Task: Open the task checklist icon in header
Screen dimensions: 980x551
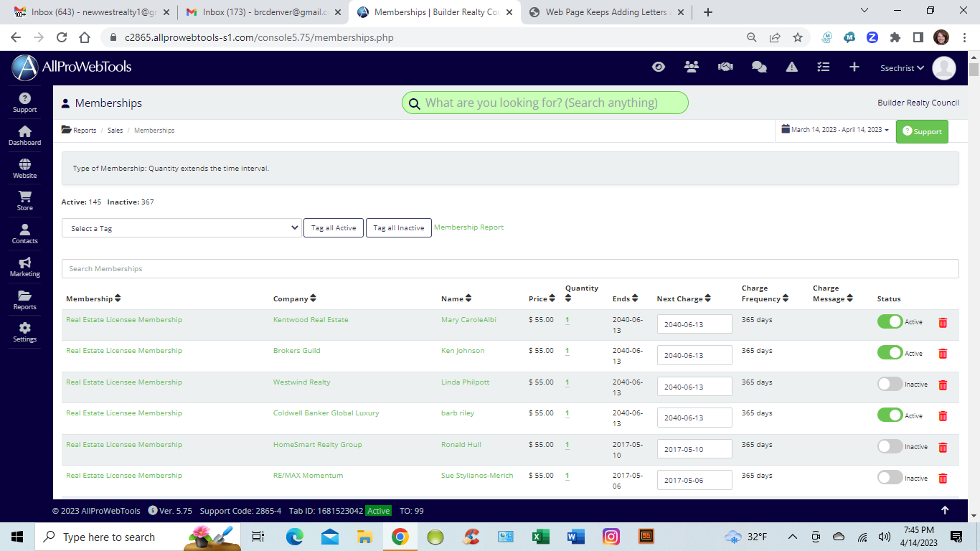Action: pos(824,67)
